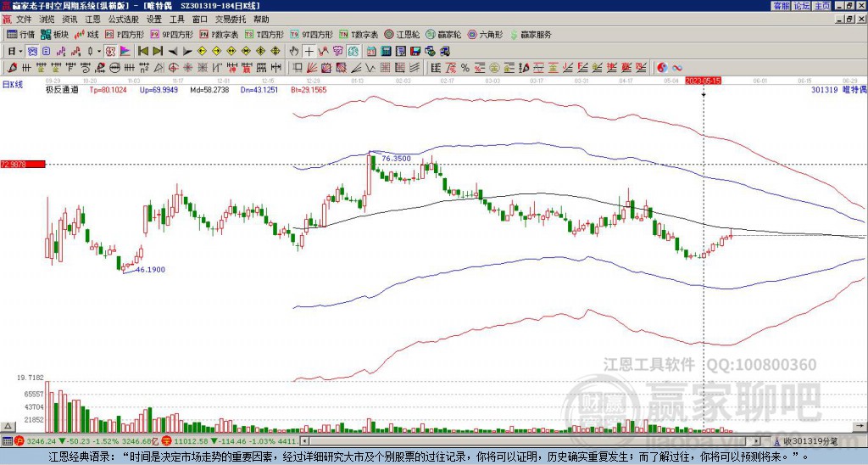
Task: Click the Md=58.2738 indicator value
Action: point(209,89)
